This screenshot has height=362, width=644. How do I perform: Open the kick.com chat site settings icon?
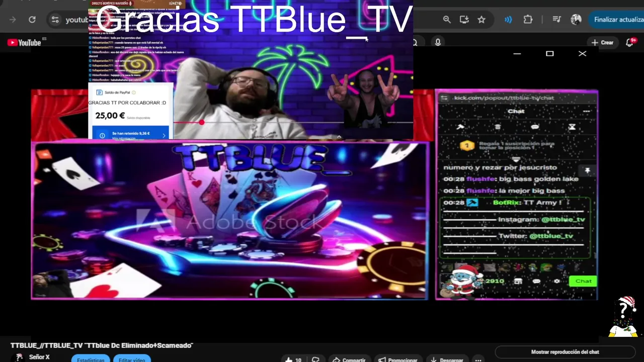444,98
